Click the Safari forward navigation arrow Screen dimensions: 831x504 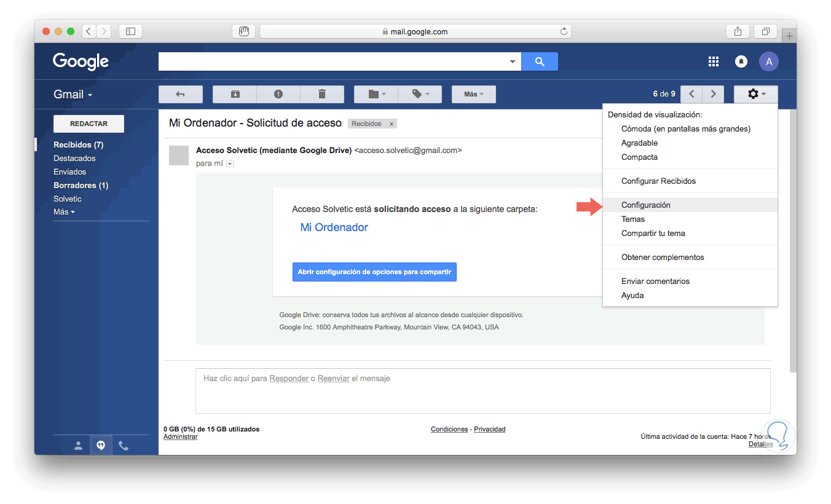tap(104, 31)
